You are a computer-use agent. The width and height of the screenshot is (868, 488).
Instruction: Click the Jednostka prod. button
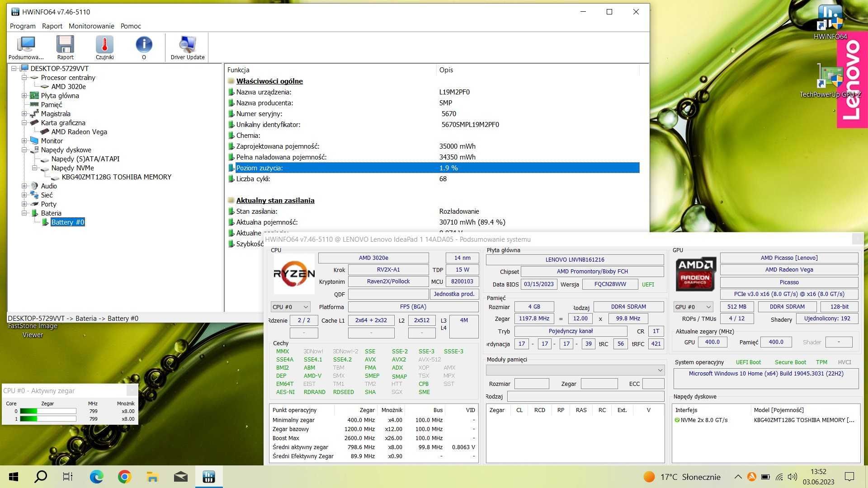pyautogui.click(x=454, y=294)
